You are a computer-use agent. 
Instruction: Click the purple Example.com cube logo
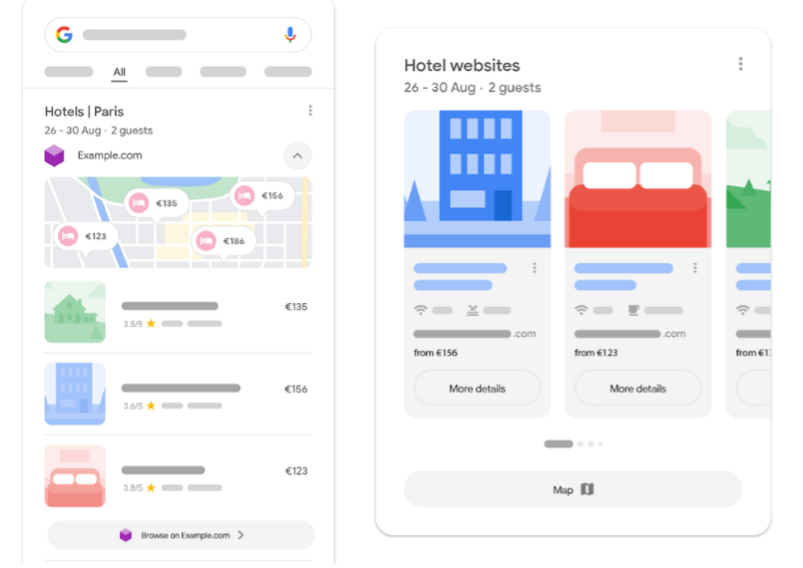[54, 156]
